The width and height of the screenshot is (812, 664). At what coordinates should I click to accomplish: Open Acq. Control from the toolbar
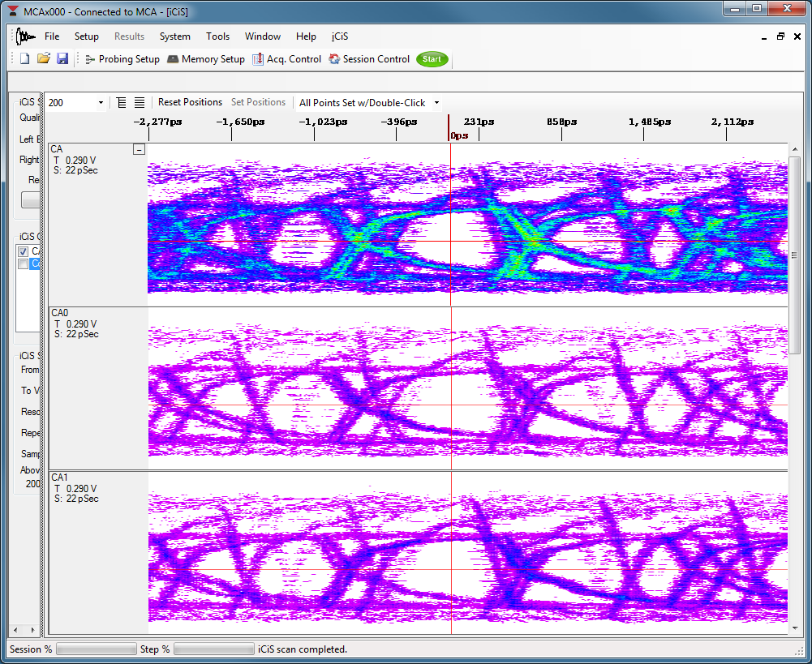click(x=287, y=59)
